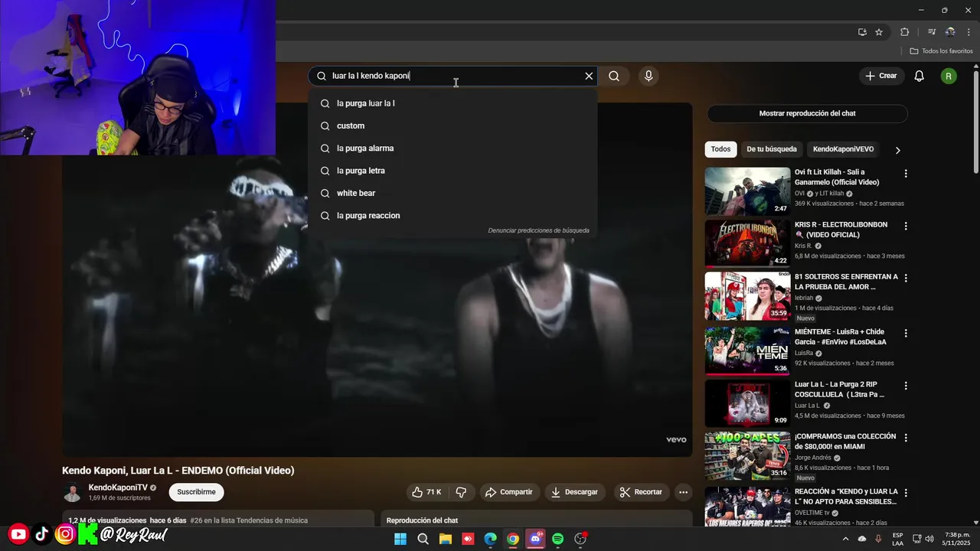Click the Crear button
Image resolution: width=980 pixels, height=551 pixels.
881,76
